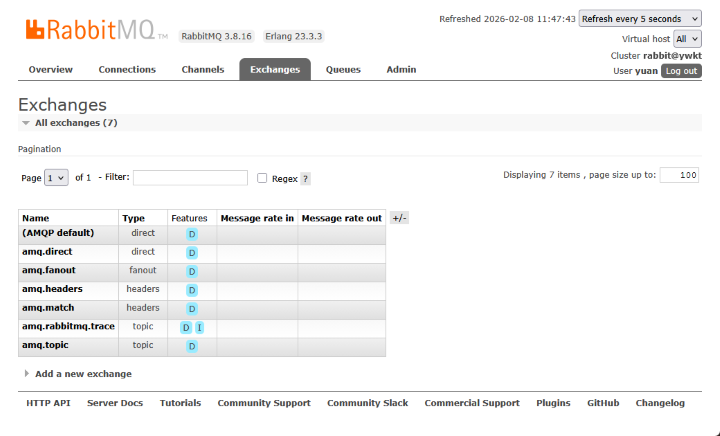The height and width of the screenshot is (436, 720).
Task: Click the Erlang 23.3.3 version label
Action: coord(294,36)
